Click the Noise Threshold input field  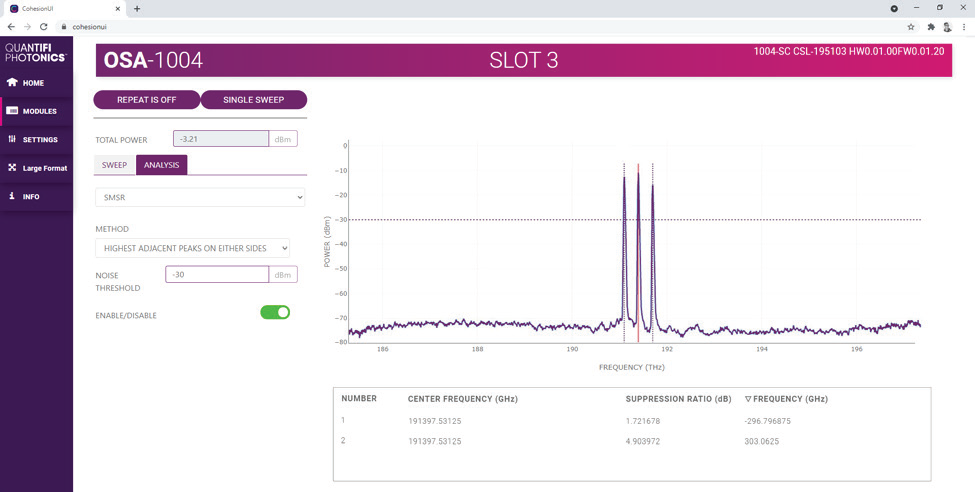[216, 275]
